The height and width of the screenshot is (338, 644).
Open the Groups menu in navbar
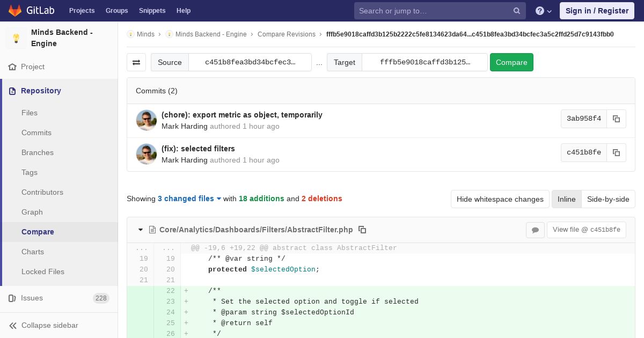pos(116,11)
